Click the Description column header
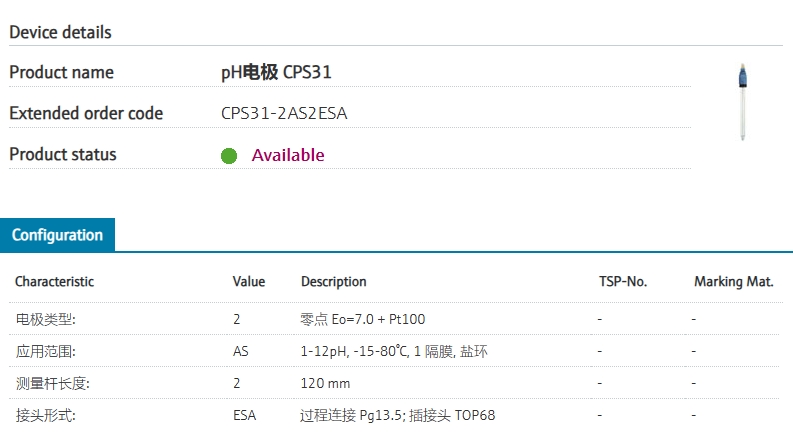The width and height of the screenshot is (793, 441). click(333, 282)
